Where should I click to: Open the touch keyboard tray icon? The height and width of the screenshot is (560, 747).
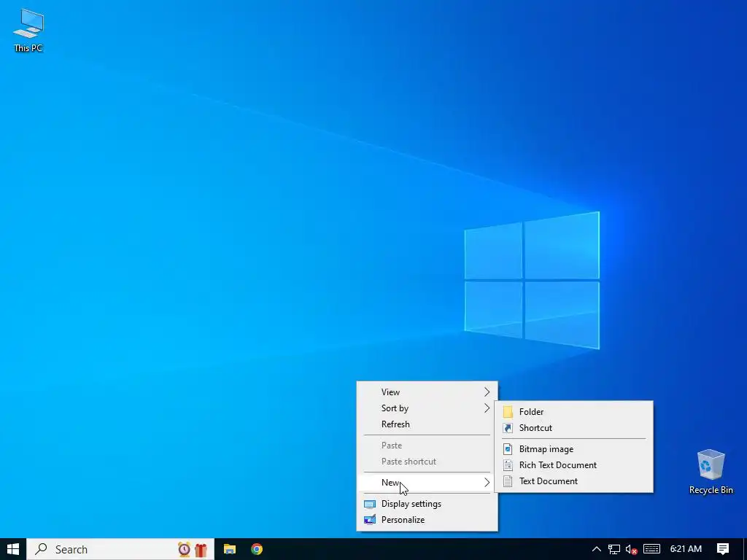(651, 549)
